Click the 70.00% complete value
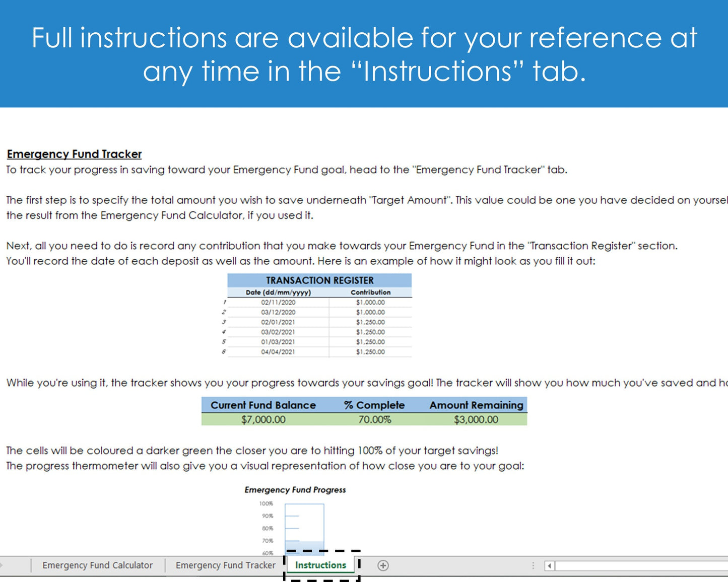 [x=374, y=419]
